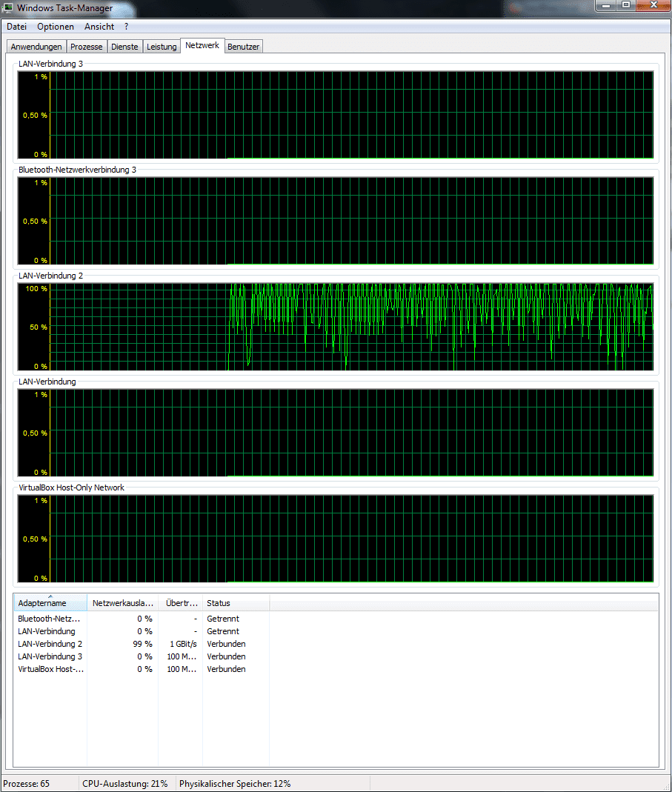Open the Optionen menu
Image resolution: width=672 pixels, height=792 pixels.
(x=56, y=27)
